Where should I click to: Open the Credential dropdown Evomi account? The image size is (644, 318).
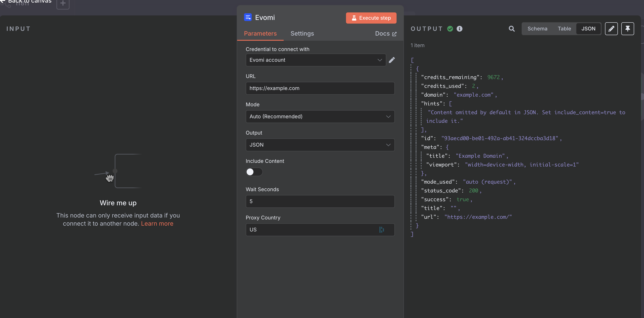(x=316, y=60)
